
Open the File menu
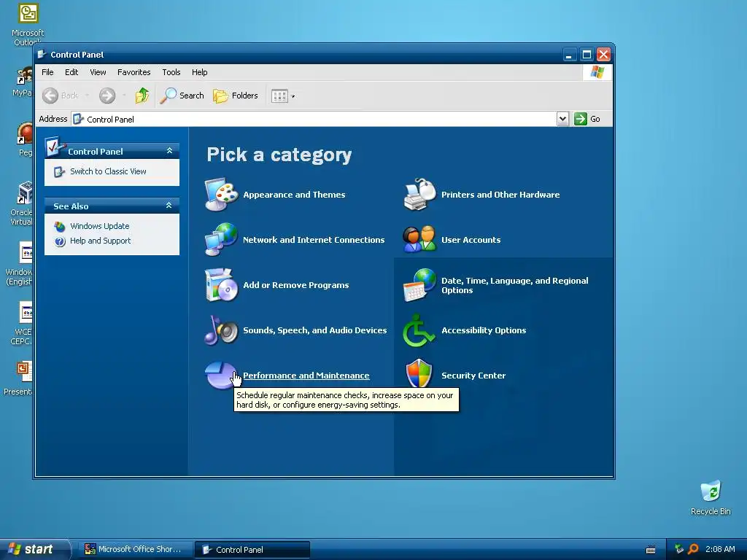click(x=47, y=72)
